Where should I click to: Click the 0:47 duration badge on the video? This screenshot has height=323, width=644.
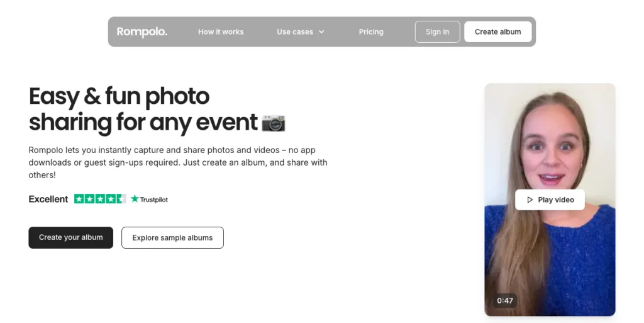pyautogui.click(x=505, y=300)
